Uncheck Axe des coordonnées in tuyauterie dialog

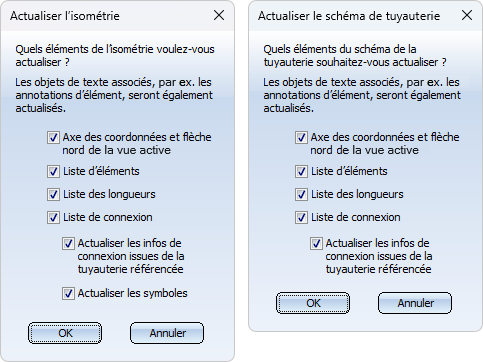pyautogui.click(x=301, y=138)
